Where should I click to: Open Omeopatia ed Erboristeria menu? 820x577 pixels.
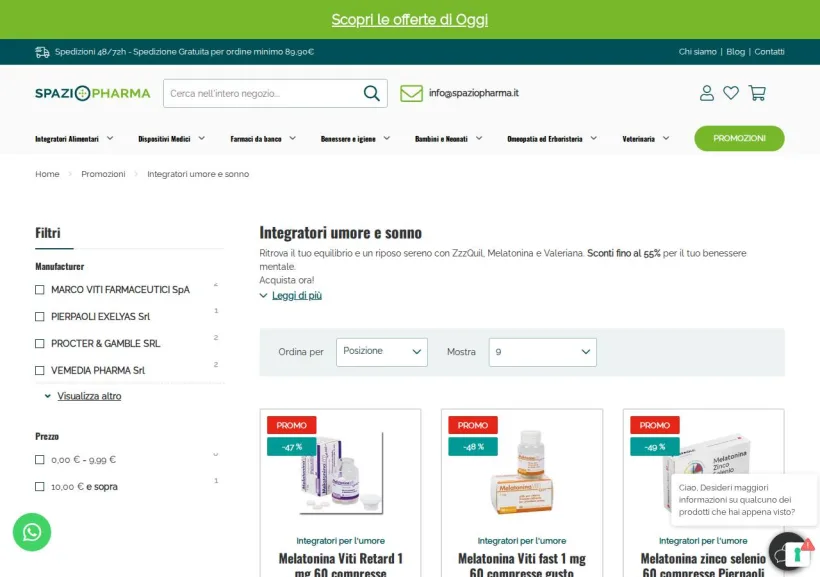tap(544, 139)
